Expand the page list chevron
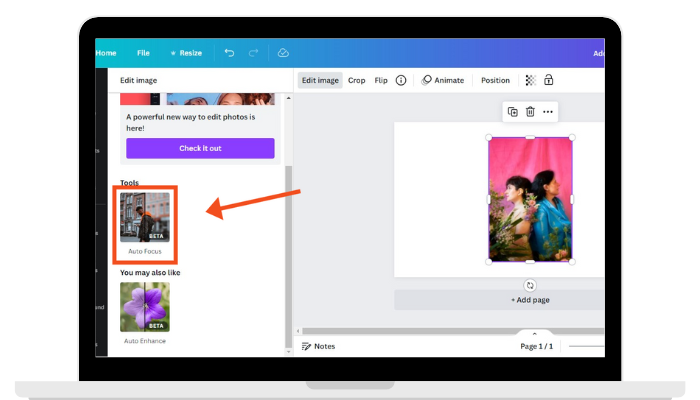 coord(534,334)
